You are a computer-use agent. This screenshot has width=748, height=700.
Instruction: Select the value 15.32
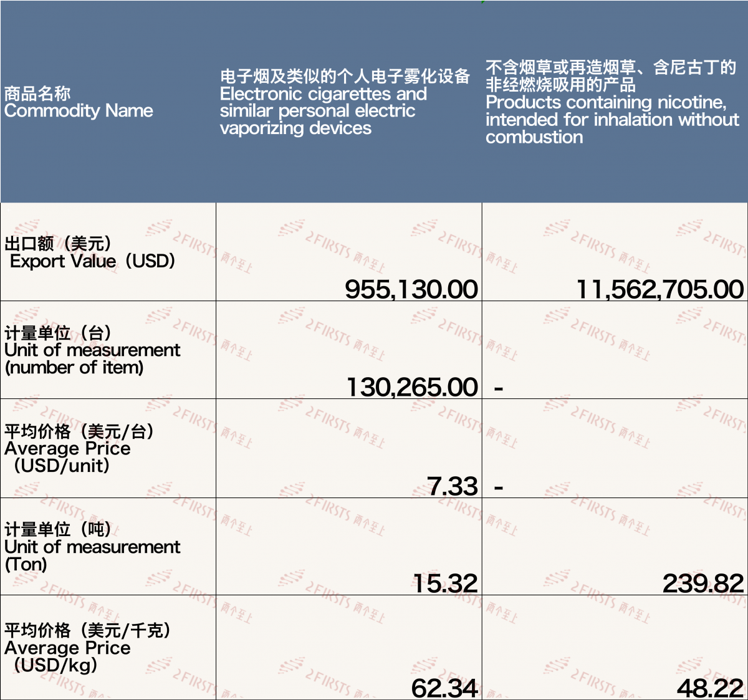point(445,583)
